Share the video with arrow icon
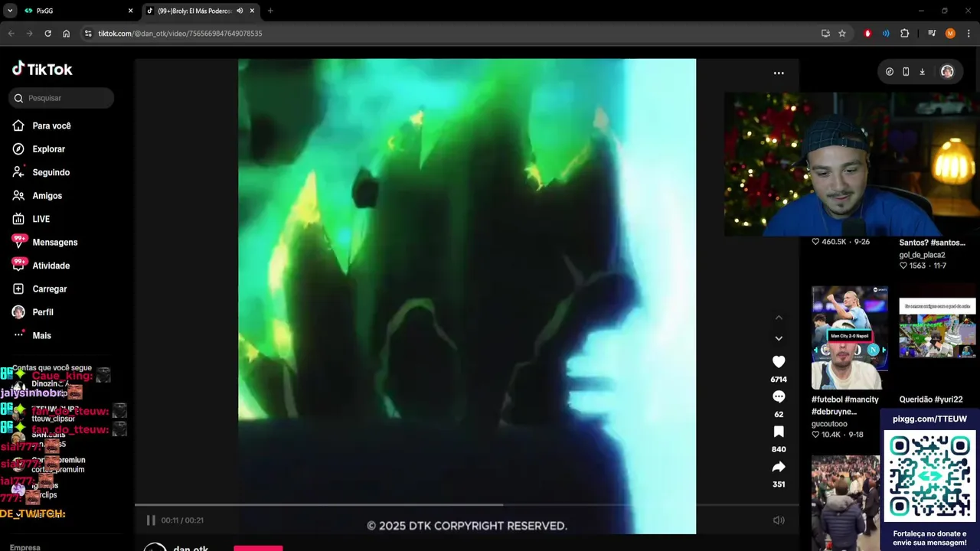The height and width of the screenshot is (551, 980). pos(779,467)
